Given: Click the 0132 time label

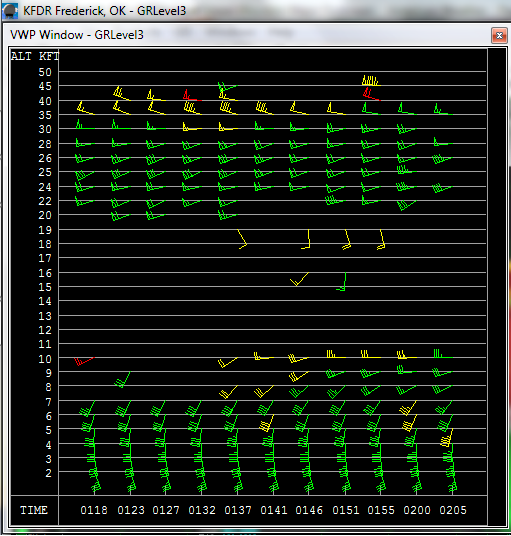Looking at the screenshot, I should click(202, 510).
